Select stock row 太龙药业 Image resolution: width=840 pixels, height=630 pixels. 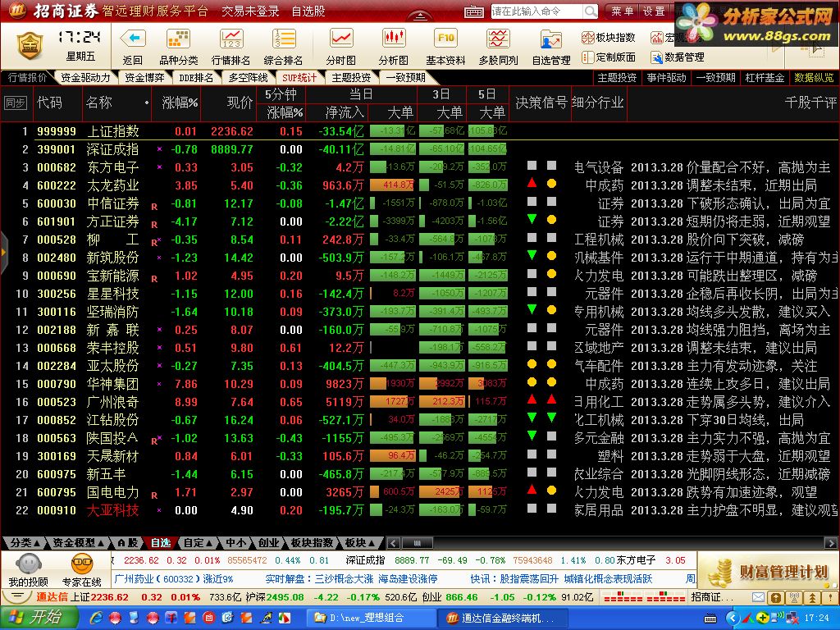pyautogui.click(x=420, y=185)
